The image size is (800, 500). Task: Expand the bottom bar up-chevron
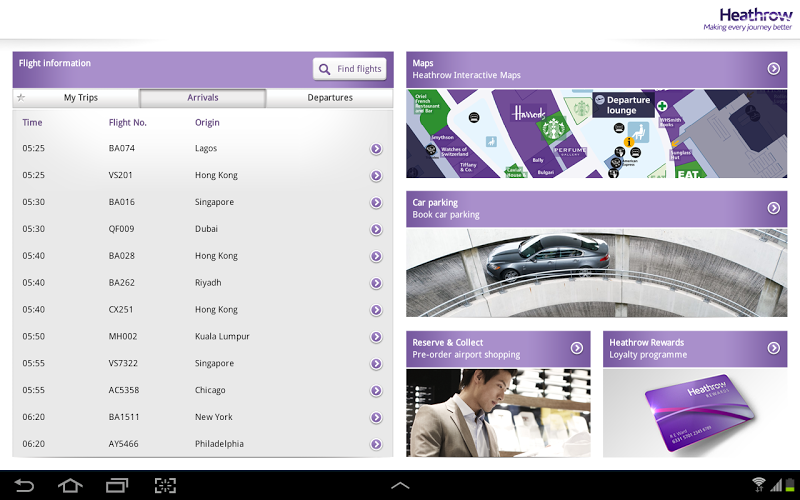(400, 486)
